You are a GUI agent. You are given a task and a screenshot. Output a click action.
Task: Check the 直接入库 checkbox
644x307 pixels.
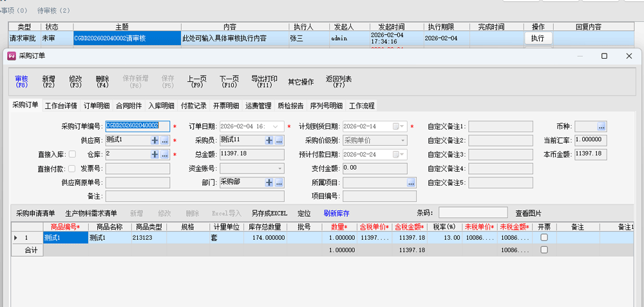pos(72,154)
